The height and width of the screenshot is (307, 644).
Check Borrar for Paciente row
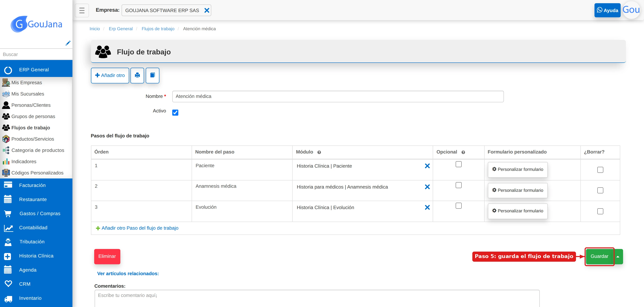point(600,170)
